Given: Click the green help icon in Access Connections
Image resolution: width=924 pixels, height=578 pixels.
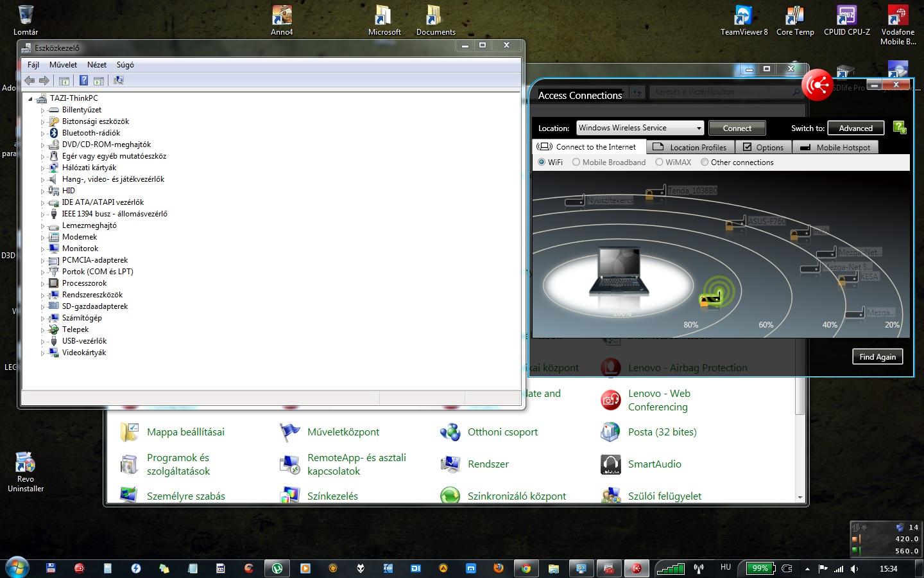Looking at the screenshot, I should pos(900,128).
